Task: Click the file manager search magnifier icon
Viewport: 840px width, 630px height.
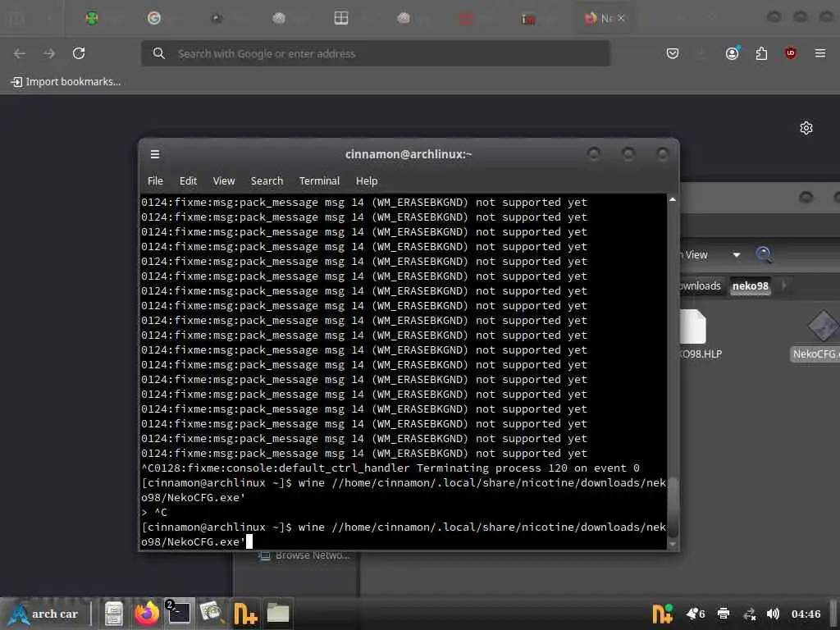Action: coord(764,254)
